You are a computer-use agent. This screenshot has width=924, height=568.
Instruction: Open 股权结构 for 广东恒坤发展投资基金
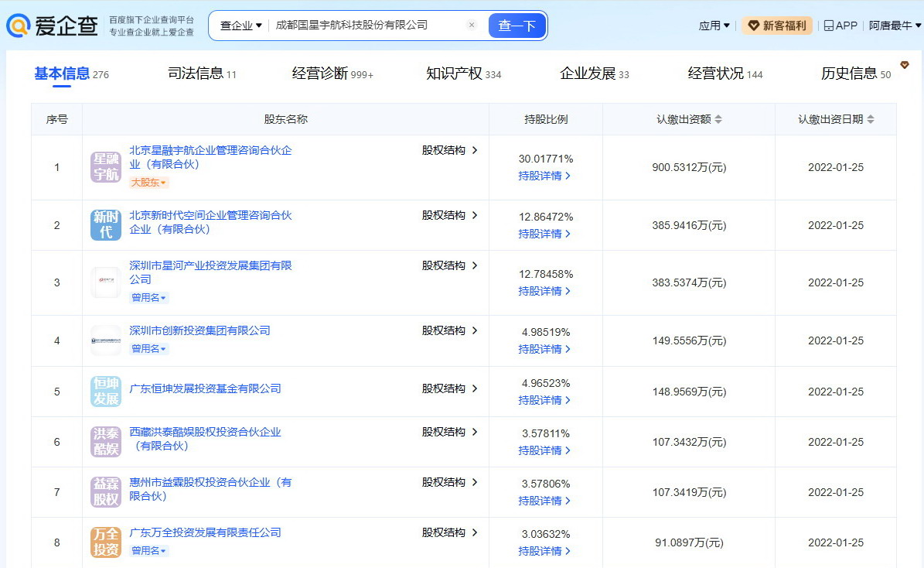[x=449, y=388]
